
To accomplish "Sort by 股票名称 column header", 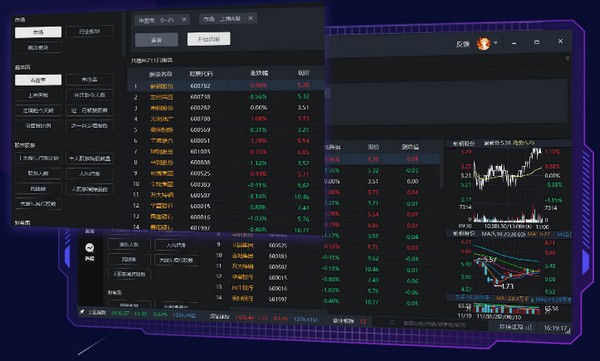I will (x=161, y=74).
